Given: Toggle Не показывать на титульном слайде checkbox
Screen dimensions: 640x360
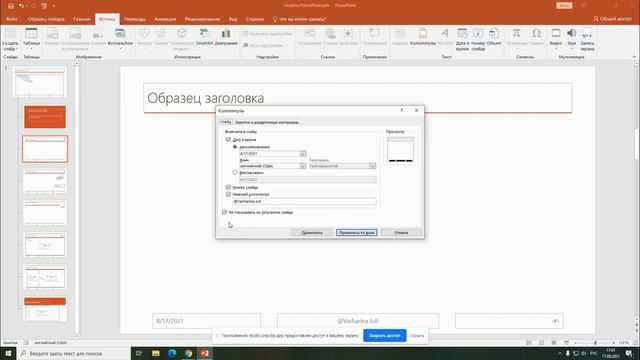Looking at the screenshot, I should (x=224, y=212).
